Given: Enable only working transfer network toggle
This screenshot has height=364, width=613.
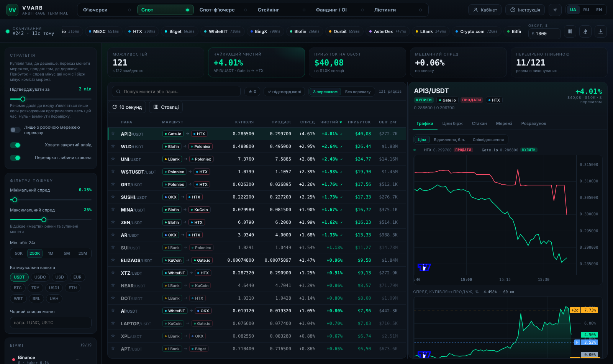Looking at the screenshot, I should pos(15,130).
